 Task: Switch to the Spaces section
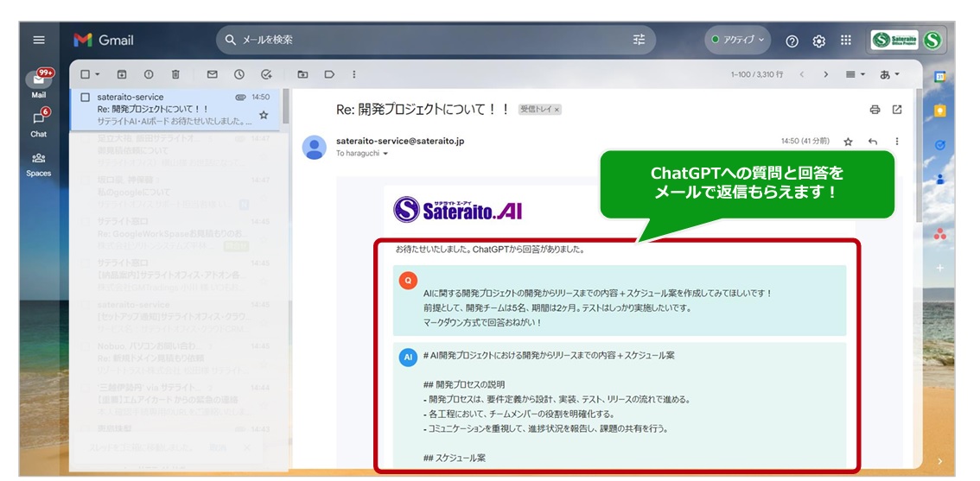click(x=38, y=165)
